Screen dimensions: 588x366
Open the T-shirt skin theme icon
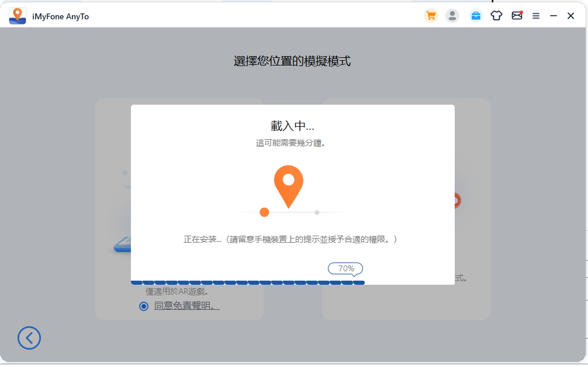tap(496, 15)
